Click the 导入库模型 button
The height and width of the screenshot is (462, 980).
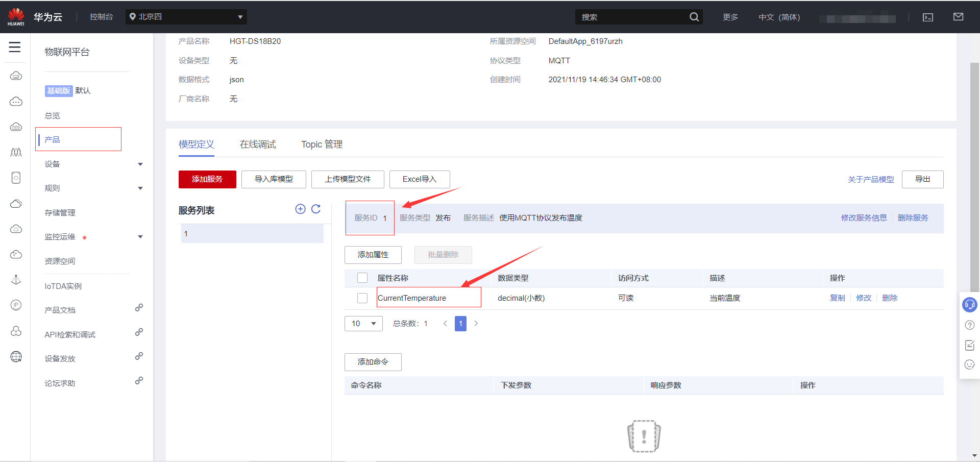274,179
